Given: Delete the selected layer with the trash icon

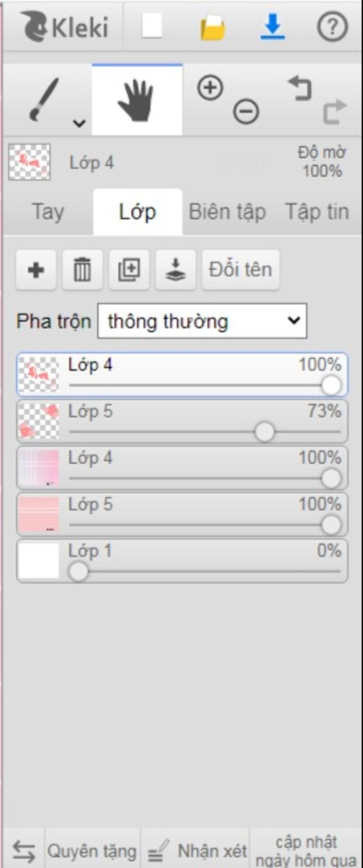Looking at the screenshot, I should coord(82,270).
